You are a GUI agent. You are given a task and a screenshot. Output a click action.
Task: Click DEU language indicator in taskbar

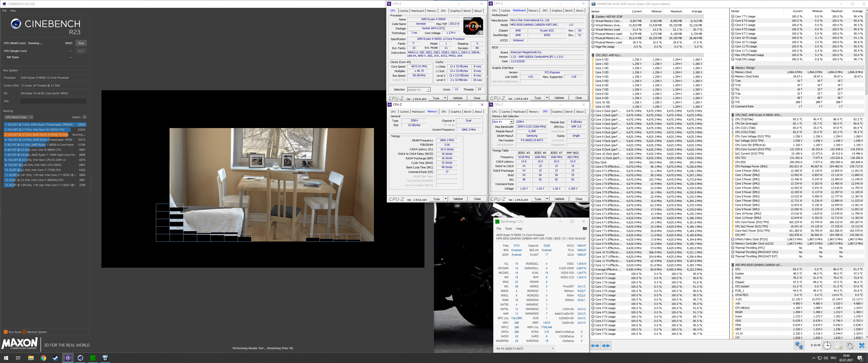(x=833, y=358)
